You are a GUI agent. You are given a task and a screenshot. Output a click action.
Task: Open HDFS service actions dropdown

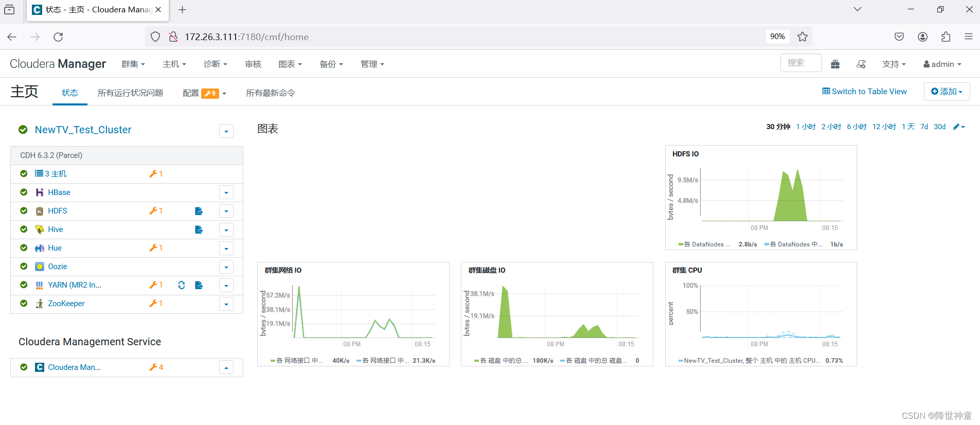pyautogui.click(x=226, y=211)
